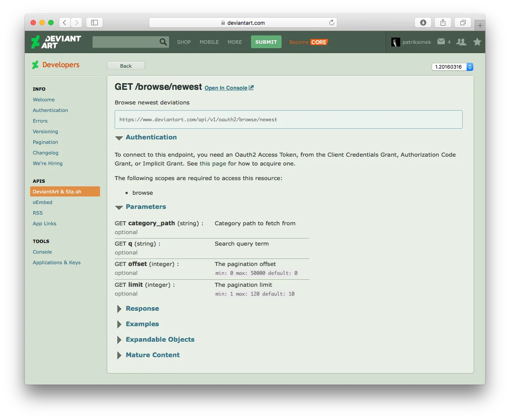Expand the Mature Content section
Screen dimensions: 510x420
pos(119,355)
